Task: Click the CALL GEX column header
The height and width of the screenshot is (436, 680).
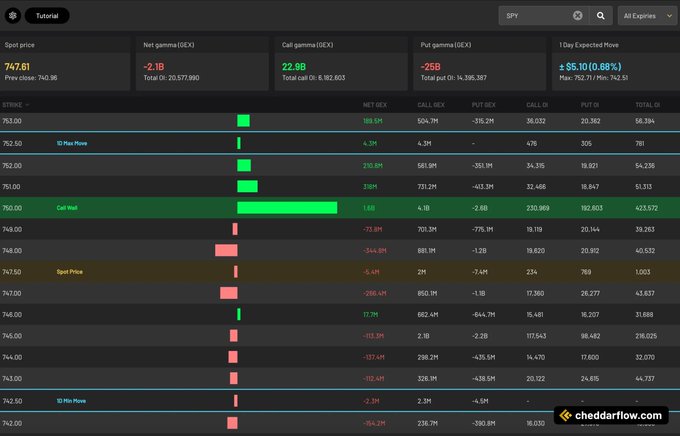Action: pyautogui.click(x=431, y=105)
